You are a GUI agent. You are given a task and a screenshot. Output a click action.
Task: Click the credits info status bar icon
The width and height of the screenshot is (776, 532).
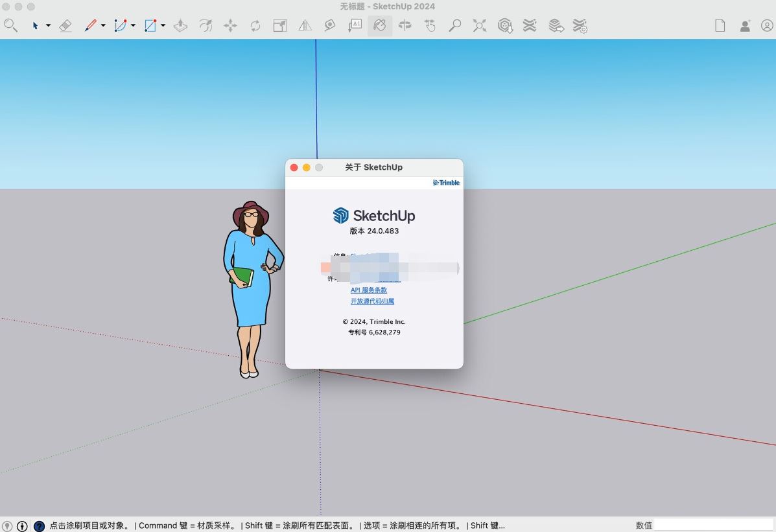tap(22, 526)
